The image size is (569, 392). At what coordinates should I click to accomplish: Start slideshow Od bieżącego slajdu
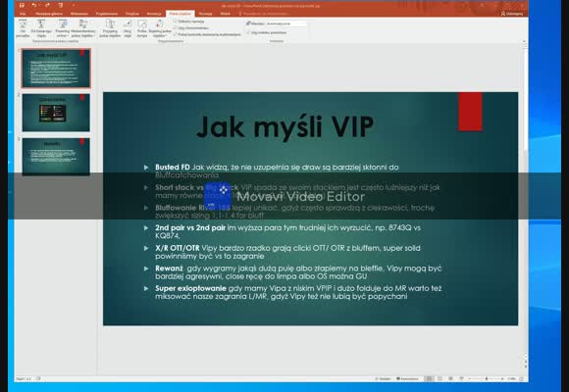[x=41, y=28]
